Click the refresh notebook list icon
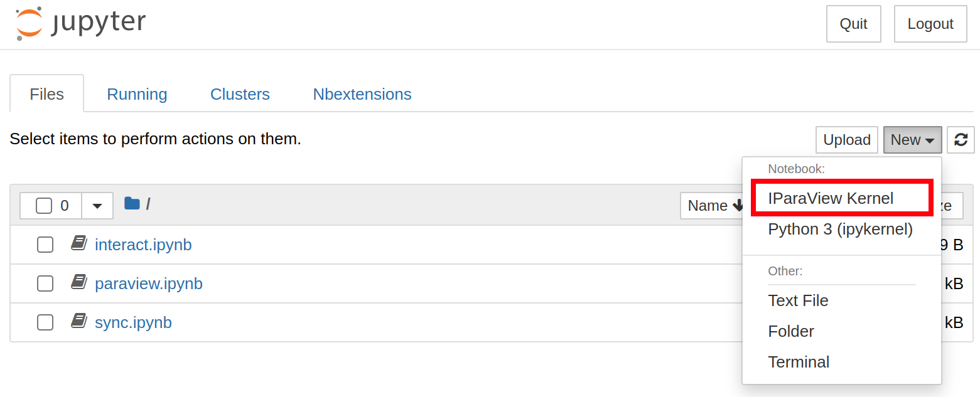 point(961,140)
